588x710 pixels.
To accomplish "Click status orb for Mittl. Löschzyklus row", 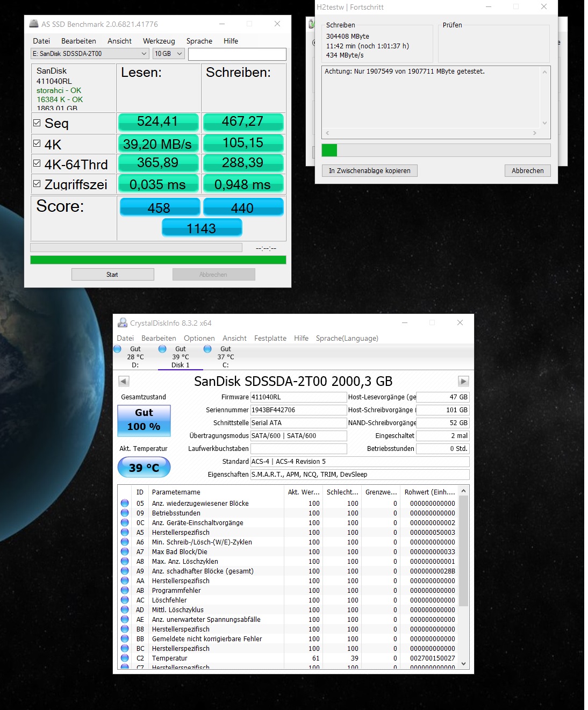I will 125,609.
